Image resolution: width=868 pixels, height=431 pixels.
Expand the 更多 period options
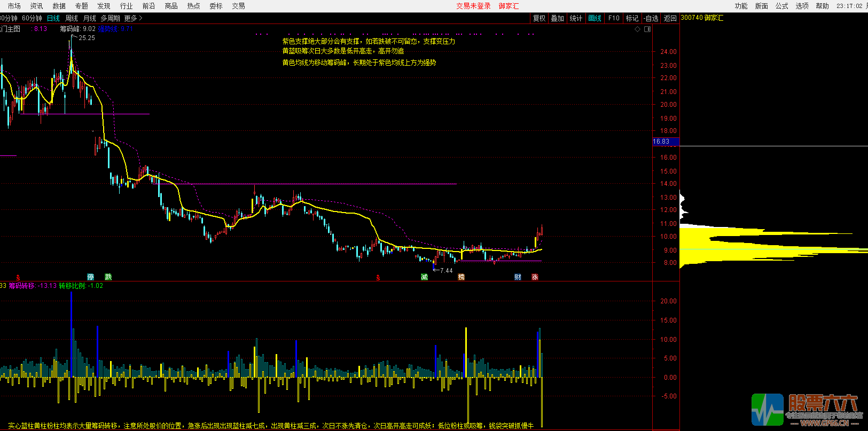pos(133,18)
